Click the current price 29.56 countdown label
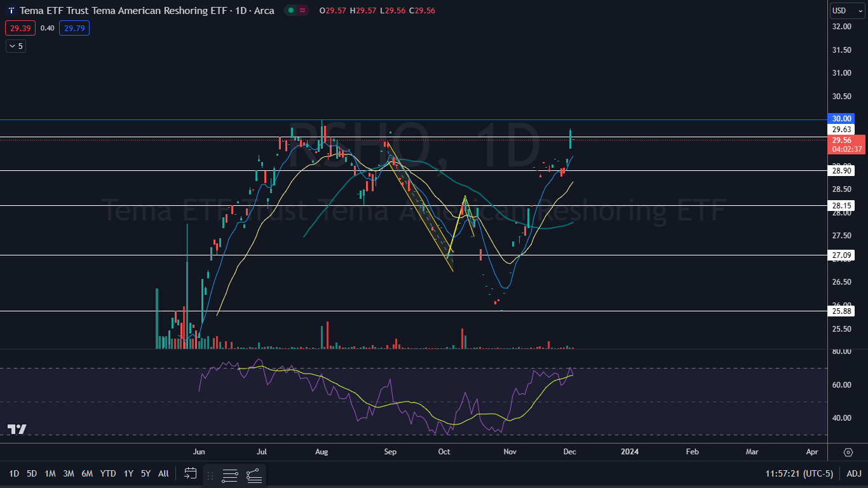 click(846, 144)
